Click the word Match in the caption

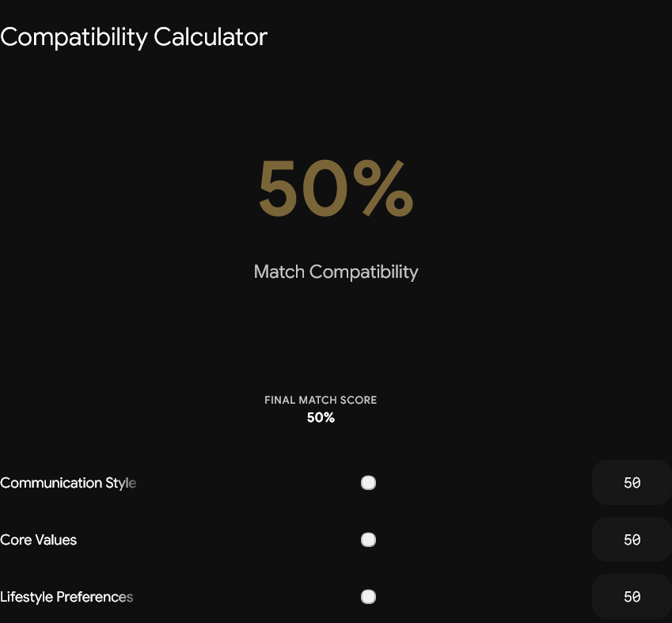(x=279, y=272)
